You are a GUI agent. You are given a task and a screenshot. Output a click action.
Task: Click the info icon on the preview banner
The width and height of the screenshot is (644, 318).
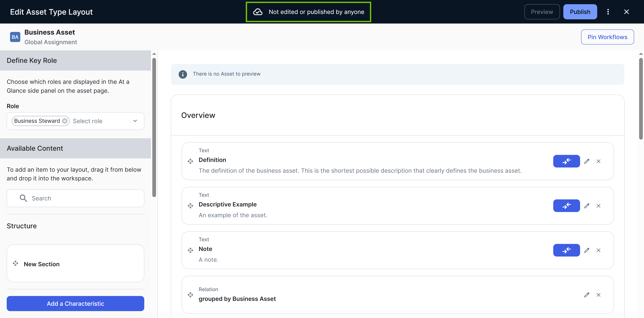coord(183,74)
